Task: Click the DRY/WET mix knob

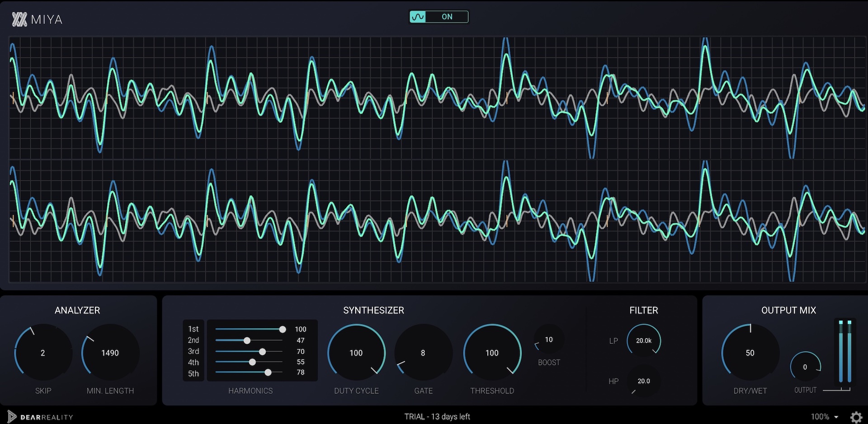Action: click(x=750, y=353)
